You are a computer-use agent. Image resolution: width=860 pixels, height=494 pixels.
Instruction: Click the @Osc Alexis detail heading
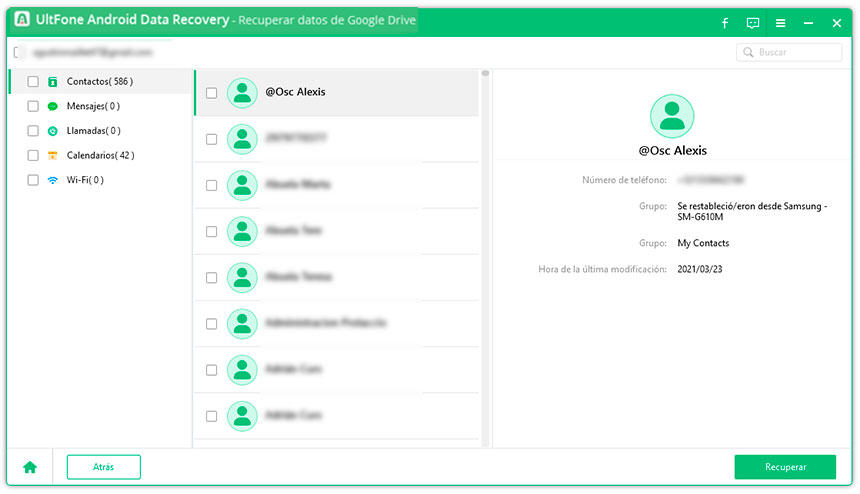pyautogui.click(x=672, y=151)
